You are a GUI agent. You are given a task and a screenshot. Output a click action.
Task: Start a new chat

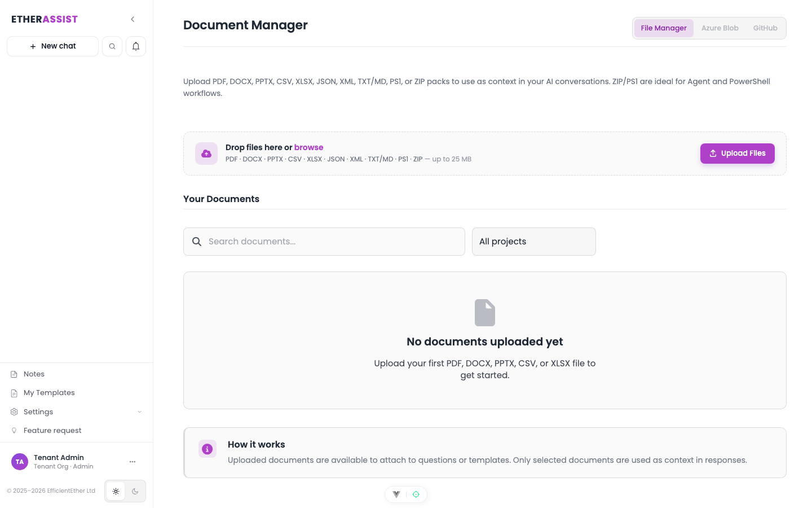click(x=53, y=46)
